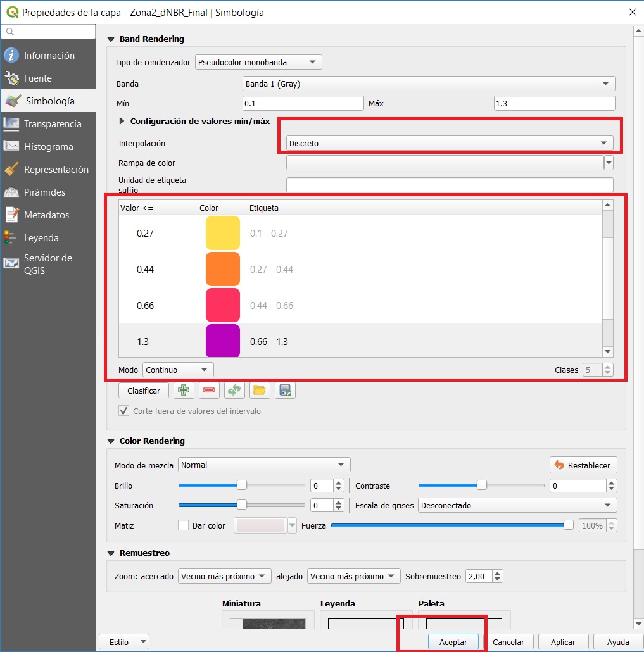The image size is (644, 652).
Task: Toggle the Dar color checkbox
Action: pyautogui.click(x=184, y=525)
